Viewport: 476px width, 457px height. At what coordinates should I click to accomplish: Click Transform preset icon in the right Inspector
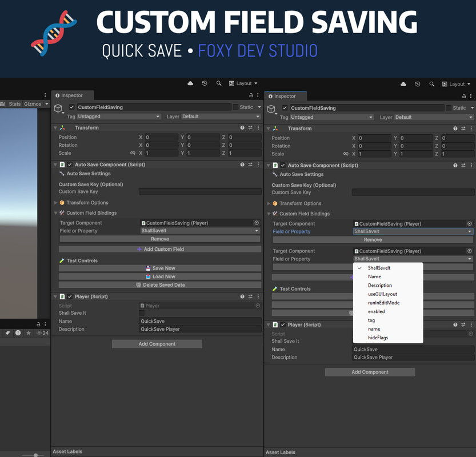click(x=463, y=129)
